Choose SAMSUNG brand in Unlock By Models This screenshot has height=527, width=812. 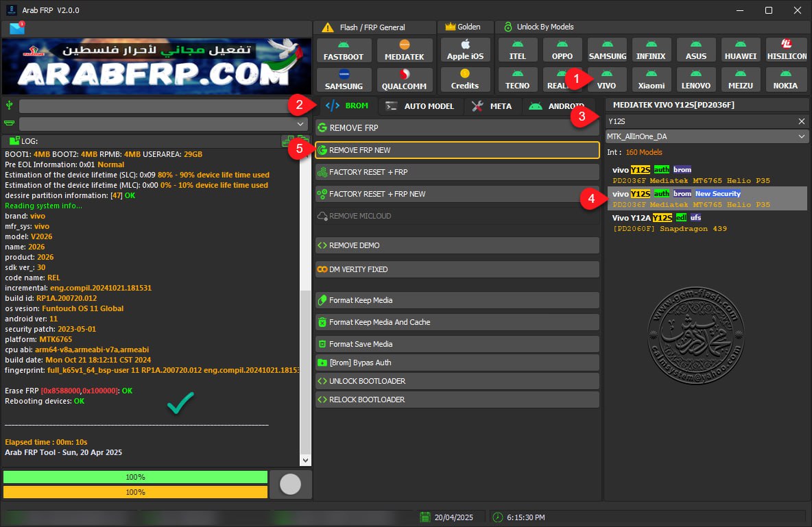[x=607, y=50]
